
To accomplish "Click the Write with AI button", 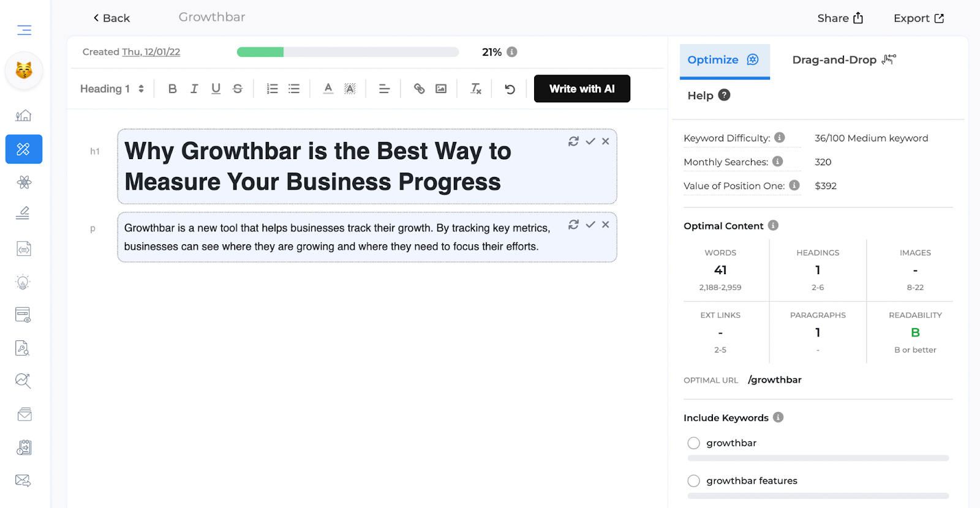I will 582,89.
